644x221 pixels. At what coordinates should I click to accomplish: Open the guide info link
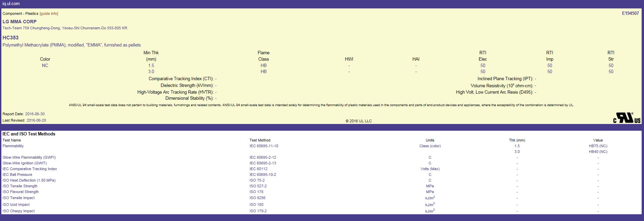click(49, 13)
